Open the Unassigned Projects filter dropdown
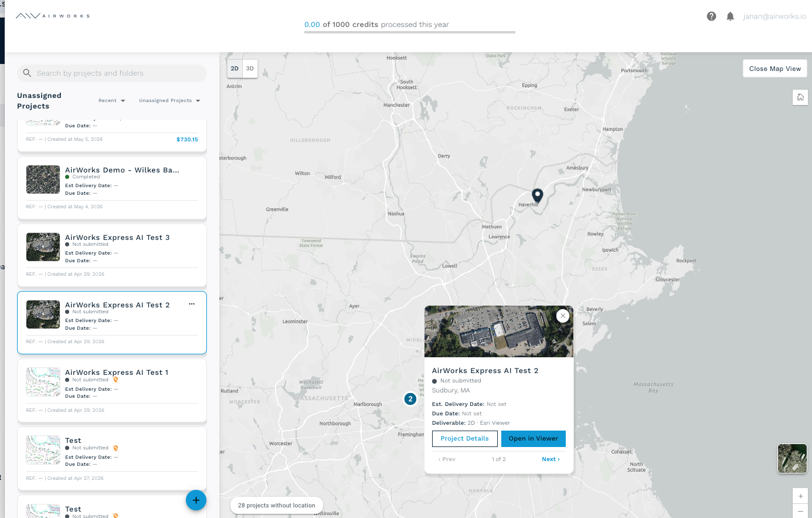This screenshot has width=812, height=518. (x=169, y=100)
